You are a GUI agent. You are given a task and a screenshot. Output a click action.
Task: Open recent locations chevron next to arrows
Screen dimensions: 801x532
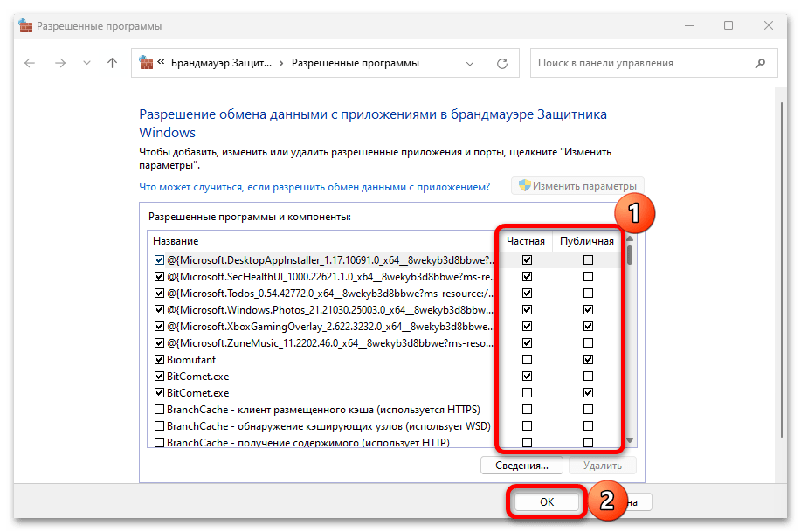click(x=86, y=63)
